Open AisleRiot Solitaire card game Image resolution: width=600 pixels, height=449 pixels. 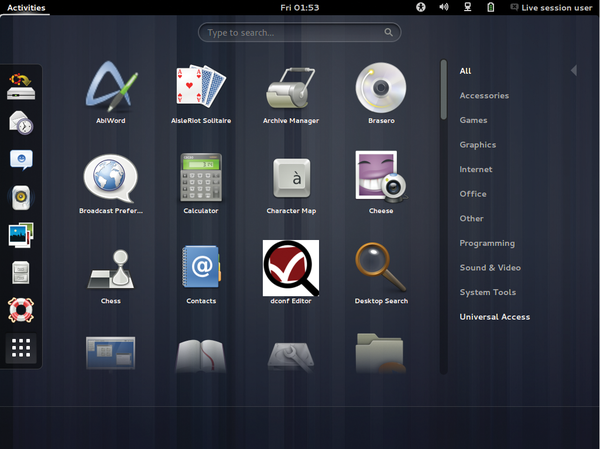(x=201, y=88)
